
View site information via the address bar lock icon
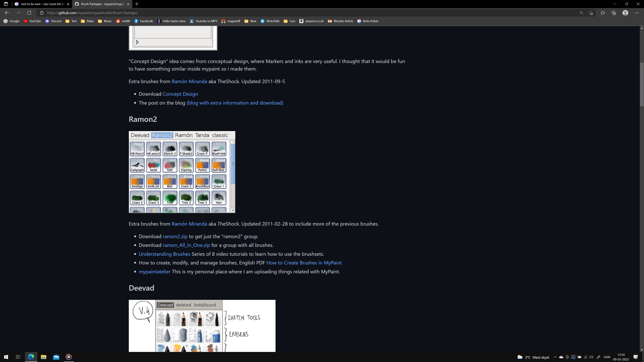point(42,13)
